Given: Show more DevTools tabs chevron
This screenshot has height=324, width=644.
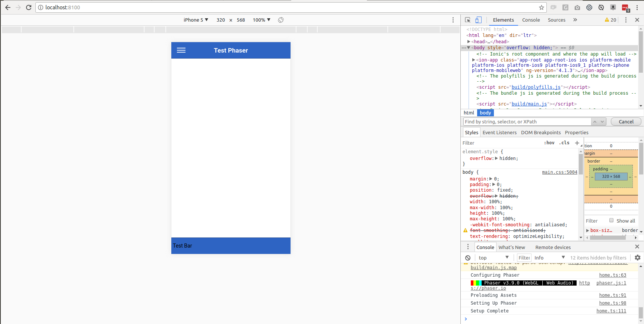Looking at the screenshot, I should click(x=575, y=20).
